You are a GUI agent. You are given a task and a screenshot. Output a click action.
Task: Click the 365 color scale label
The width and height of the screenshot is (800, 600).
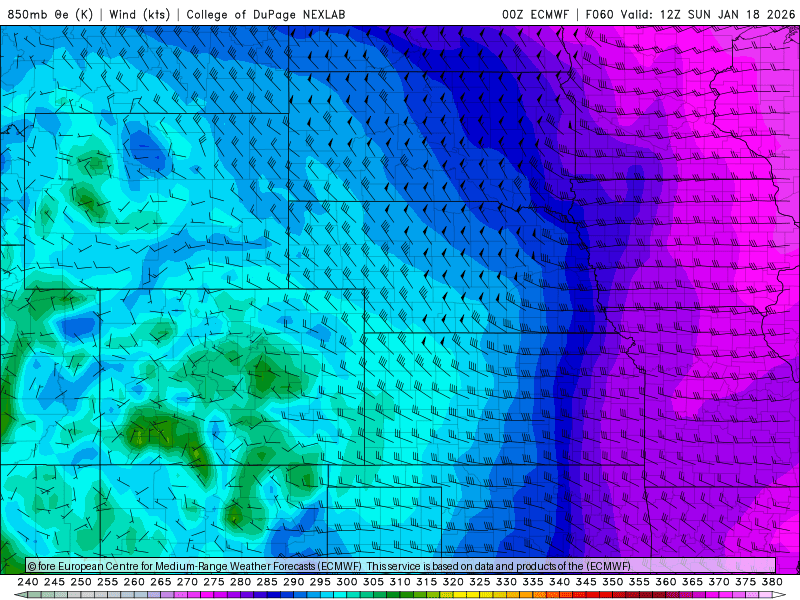pyautogui.click(x=692, y=582)
